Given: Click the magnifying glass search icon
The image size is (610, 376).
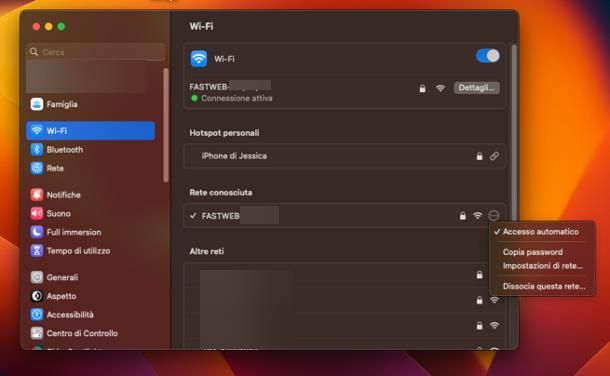Looking at the screenshot, I should point(34,52).
